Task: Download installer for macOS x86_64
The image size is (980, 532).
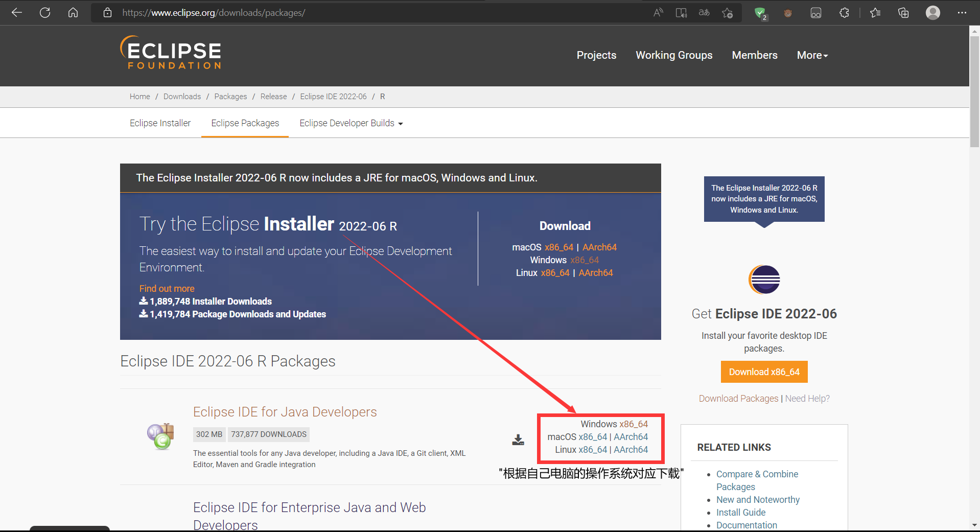Action: point(559,247)
